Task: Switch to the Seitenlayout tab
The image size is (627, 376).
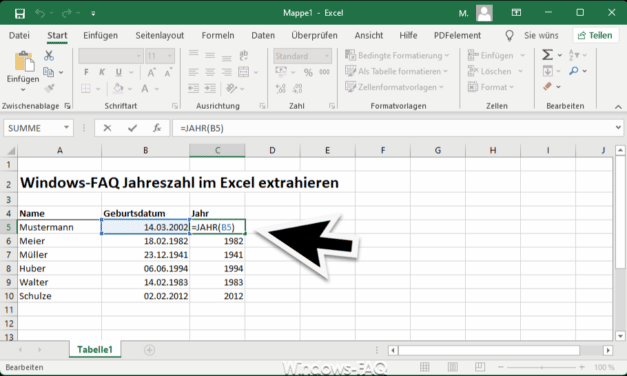Action: click(160, 35)
